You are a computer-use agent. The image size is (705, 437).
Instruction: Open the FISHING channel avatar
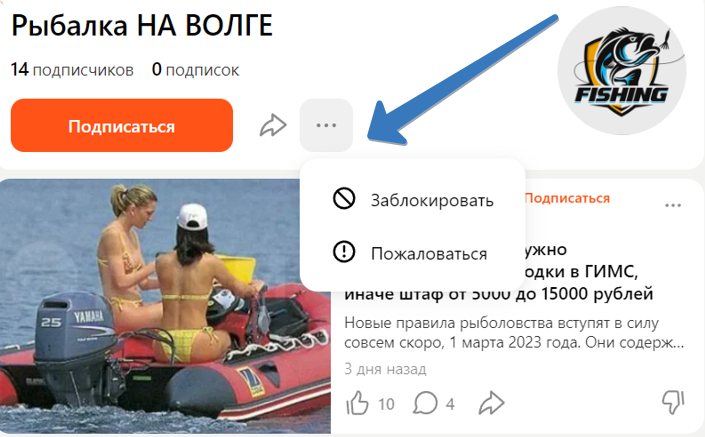622,71
